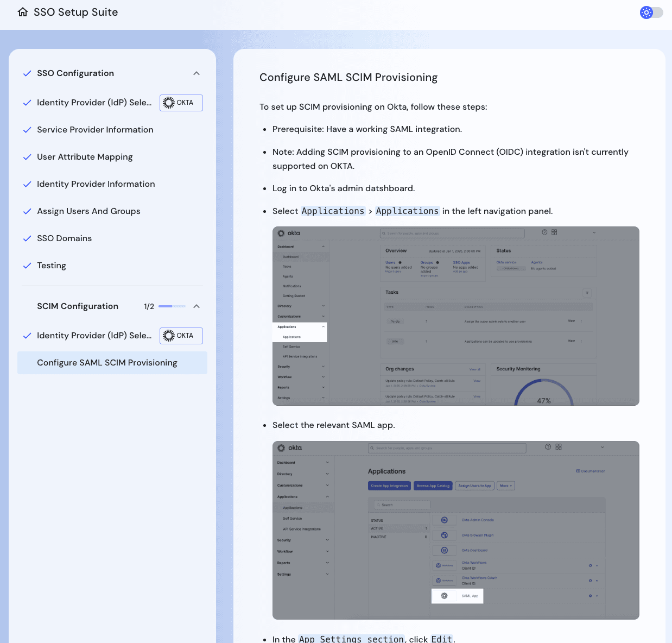Collapse the SSO Configuration section
The height and width of the screenshot is (643, 672).
(x=196, y=73)
